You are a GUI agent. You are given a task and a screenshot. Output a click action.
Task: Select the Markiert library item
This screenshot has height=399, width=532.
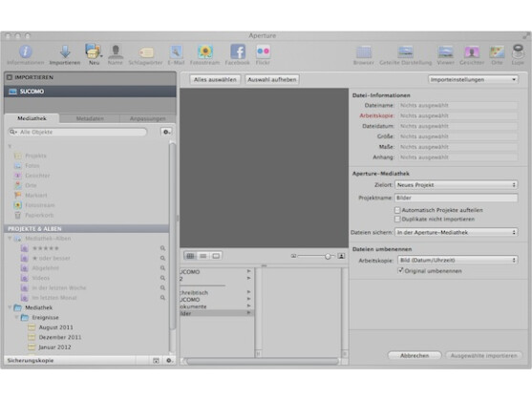(x=36, y=196)
